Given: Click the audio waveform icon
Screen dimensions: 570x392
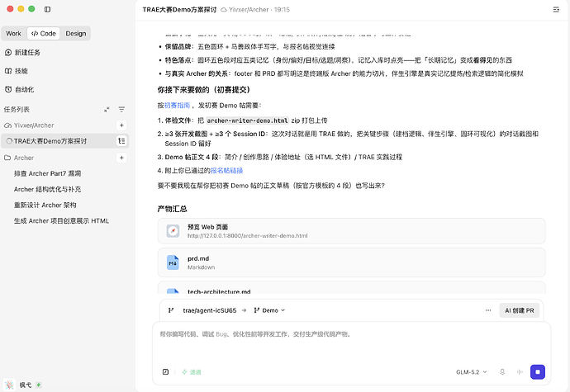Looking at the screenshot, I should pos(520,371).
